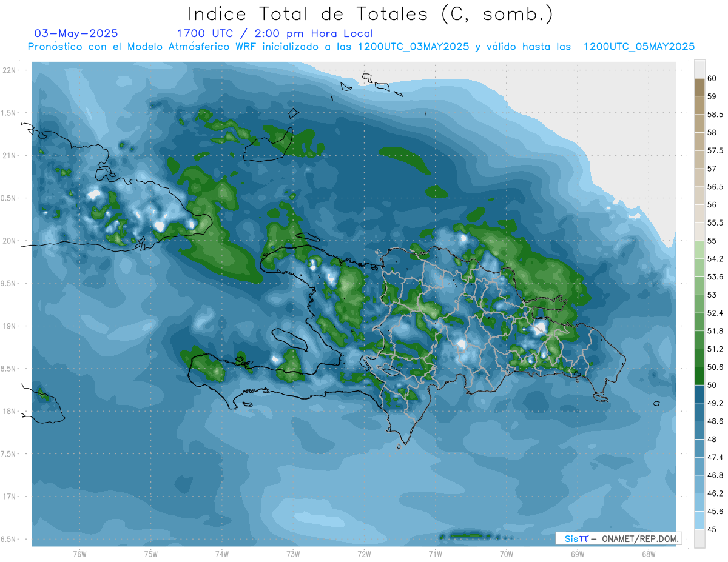Click the colorbar value '51.2'
Viewport: 728px width, 562px height.
tap(715, 349)
